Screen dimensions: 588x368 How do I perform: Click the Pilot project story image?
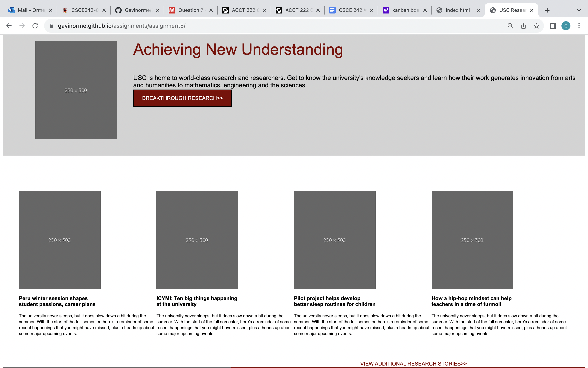click(x=335, y=240)
